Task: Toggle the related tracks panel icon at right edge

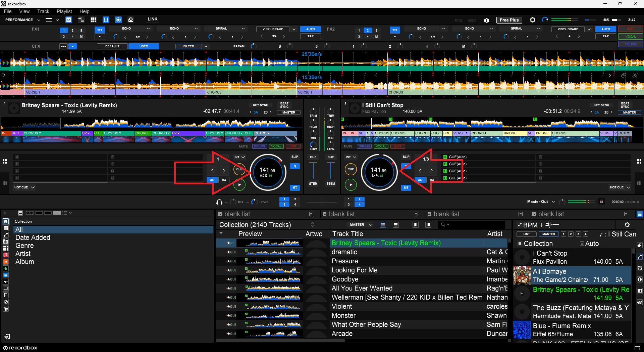Action: coord(640,256)
